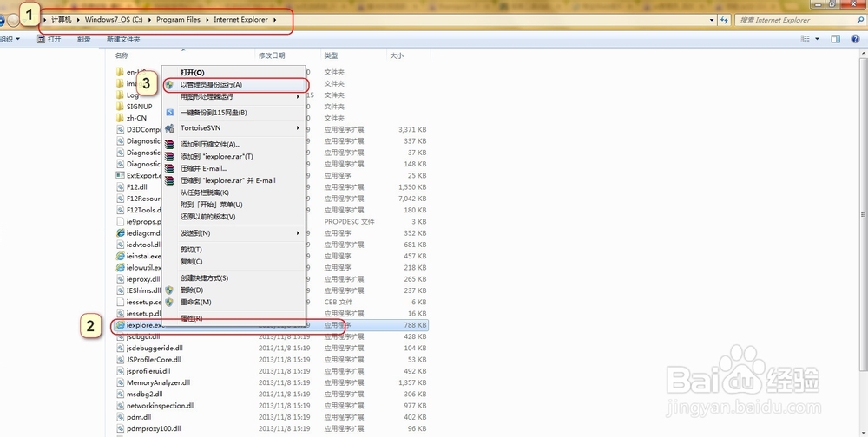868x437 pixels.
Task: Click the 115 netdisk backup icon
Action: (x=170, y=113)
